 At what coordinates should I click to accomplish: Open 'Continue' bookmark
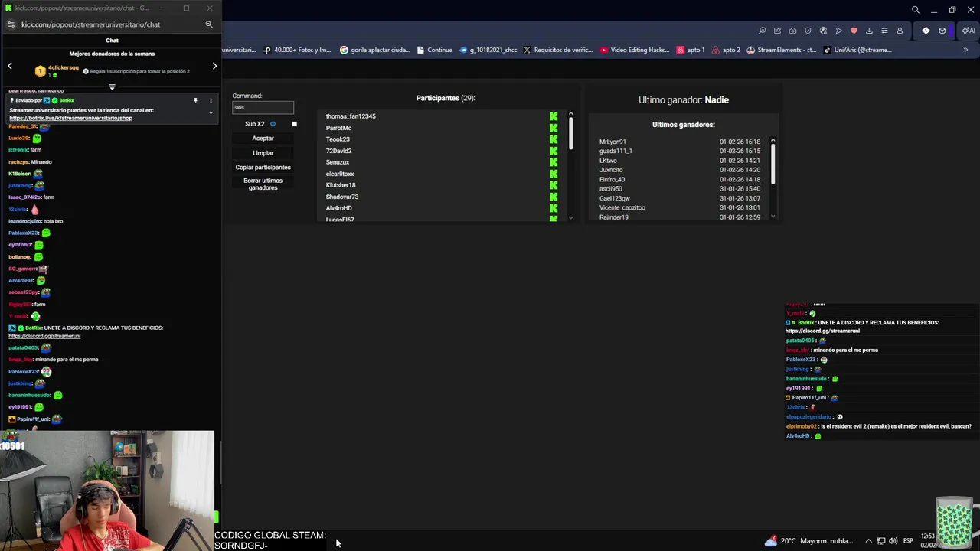point(435,50)
